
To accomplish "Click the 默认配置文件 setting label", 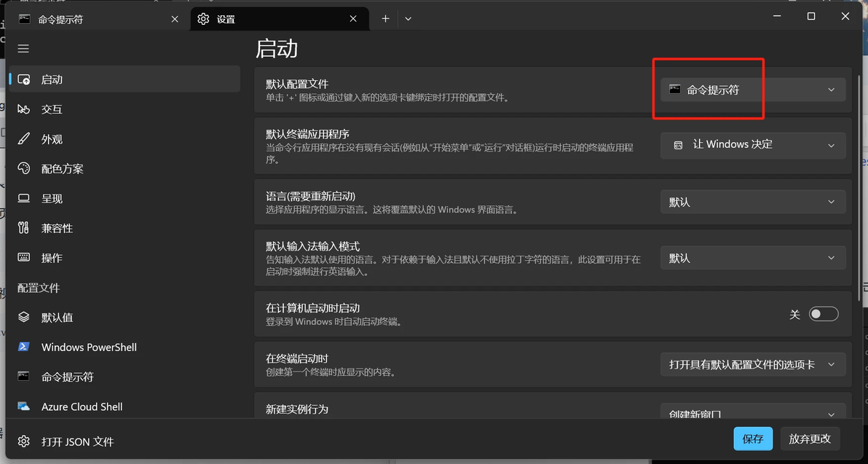I will pyautogui.click(x=296, y=84).
